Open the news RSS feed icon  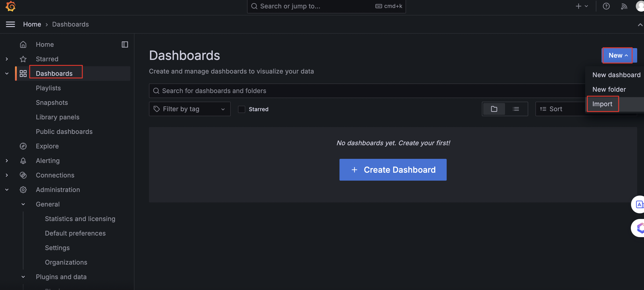pos(624,6)
